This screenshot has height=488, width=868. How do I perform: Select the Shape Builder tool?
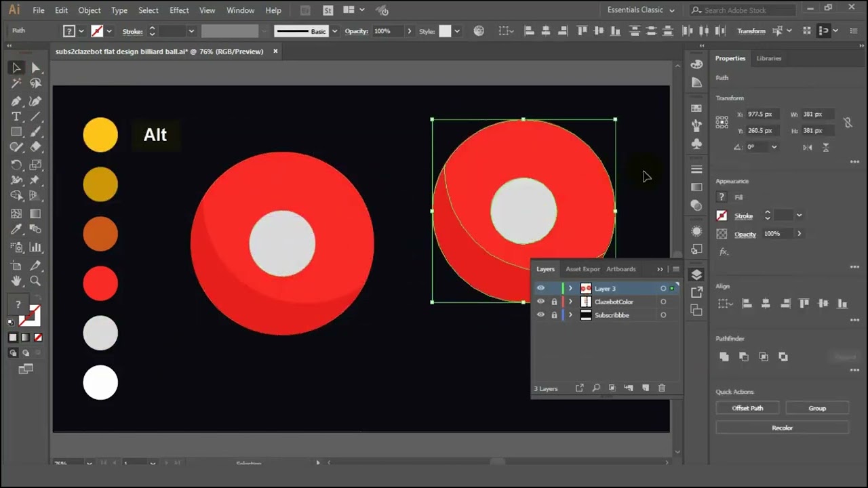click(x=16, y=196)
